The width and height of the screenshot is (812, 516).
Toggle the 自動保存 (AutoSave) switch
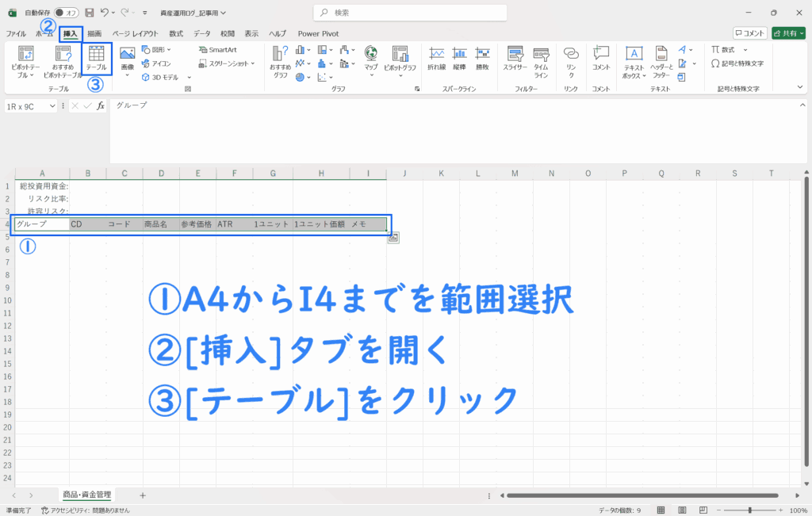[x=66, y=13]
